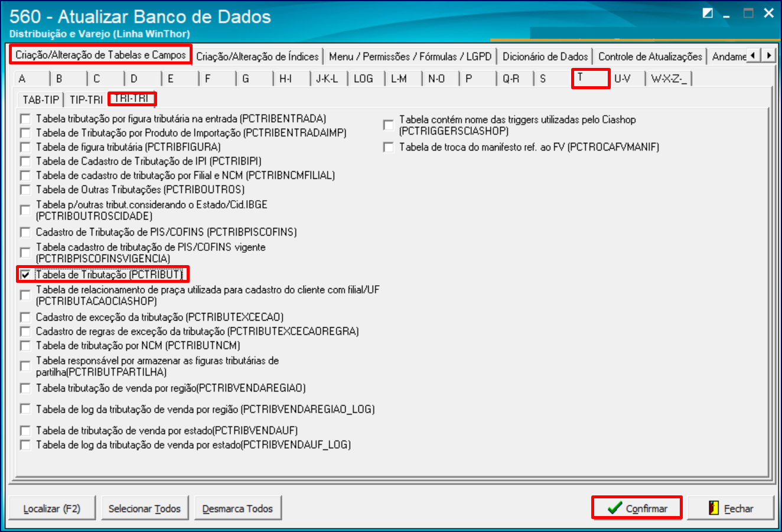Click the Fechar button label
This screenshot has width=782, height=532.
tap(739, 508)
